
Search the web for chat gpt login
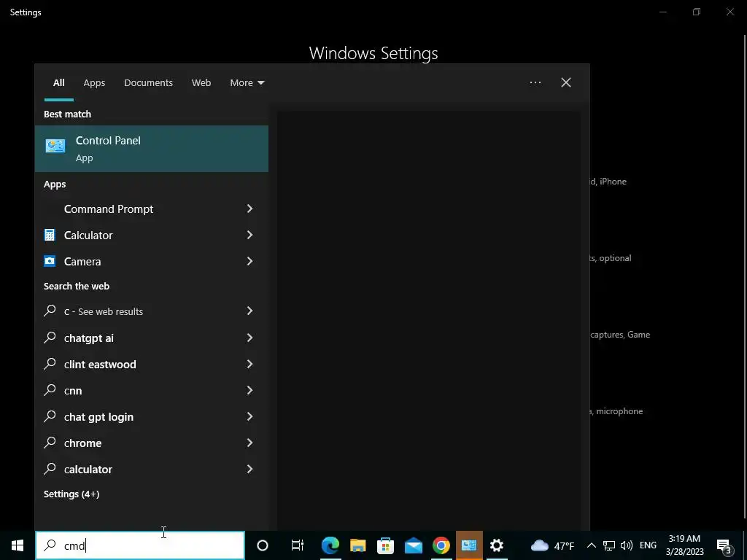139,416
